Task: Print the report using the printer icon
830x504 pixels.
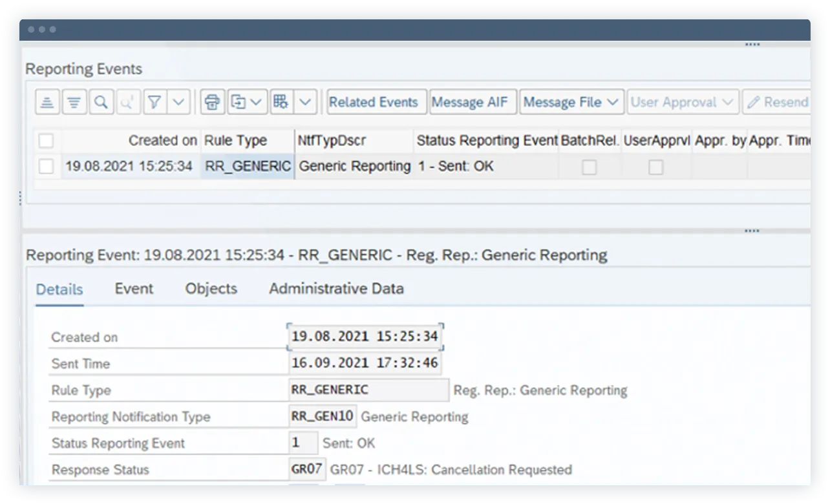Action: pos(211,101)
